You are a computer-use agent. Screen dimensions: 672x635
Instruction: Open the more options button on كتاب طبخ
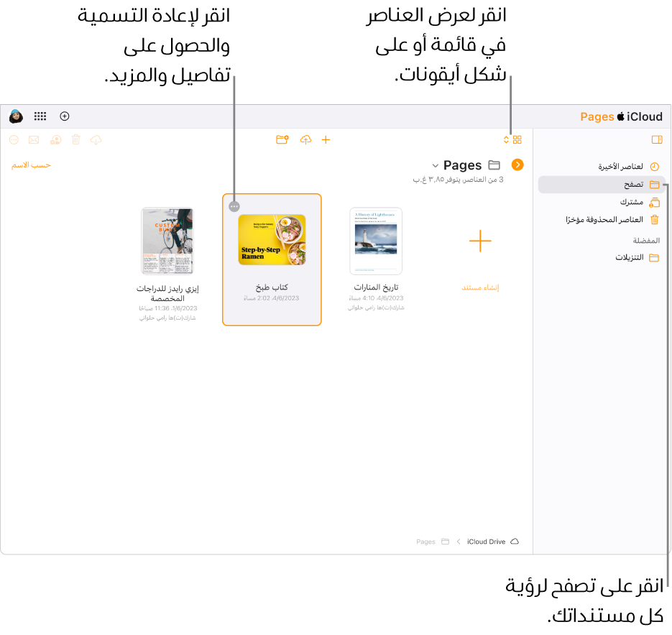click(x=233, y=206)
